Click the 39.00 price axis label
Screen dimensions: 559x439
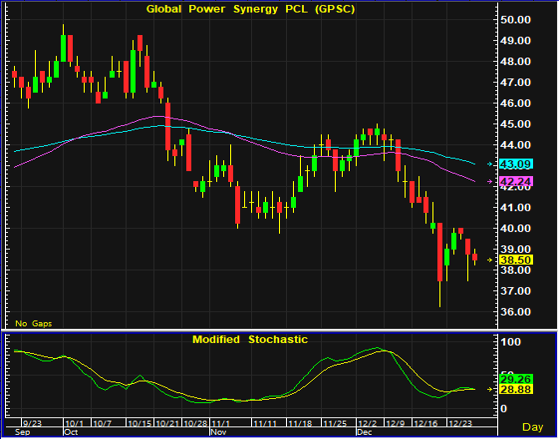515,249
